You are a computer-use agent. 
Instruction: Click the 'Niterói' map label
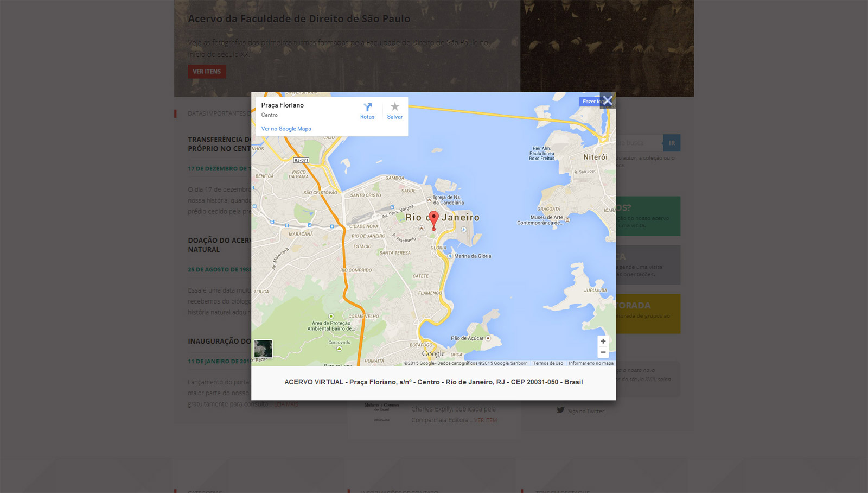coord(595,157)
